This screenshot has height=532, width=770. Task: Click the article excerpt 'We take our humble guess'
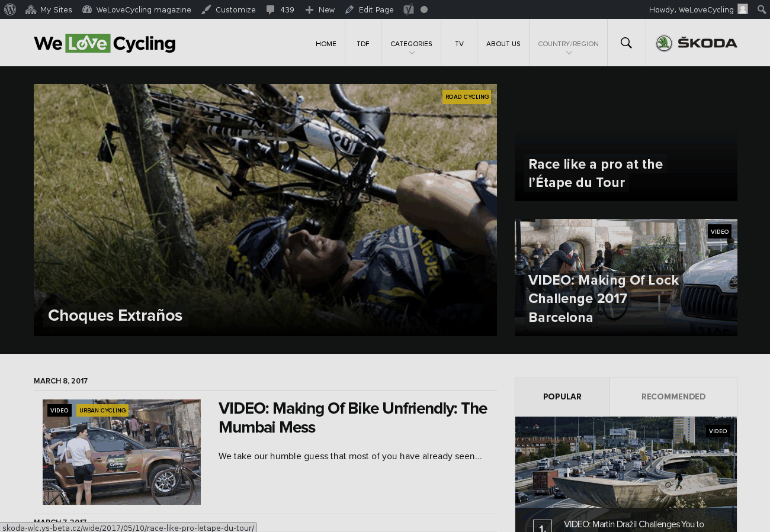click(350, 456)
